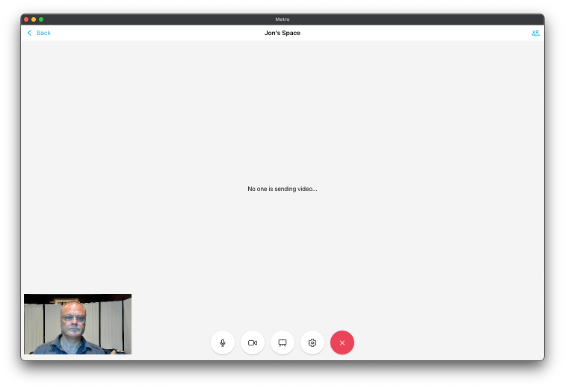This screenshot has width=566, height=388.
Task: Click the Jon's Space title
Action: [282, 33]
